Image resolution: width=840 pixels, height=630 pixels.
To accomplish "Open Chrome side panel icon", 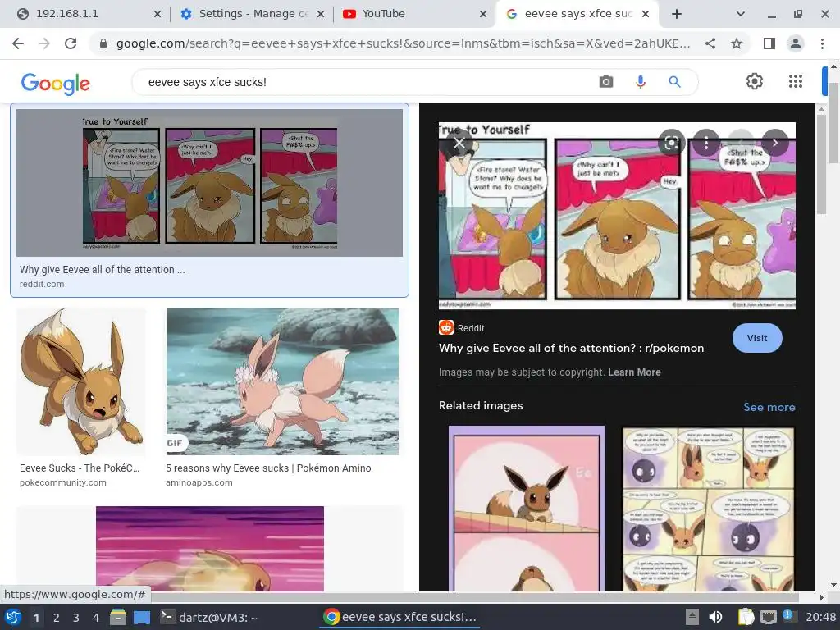I will (769, 43).
